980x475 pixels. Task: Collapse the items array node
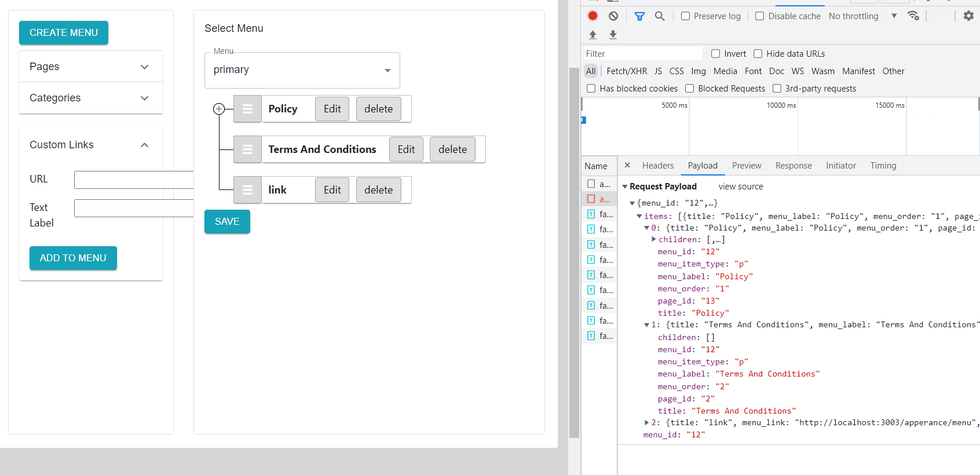639,216
